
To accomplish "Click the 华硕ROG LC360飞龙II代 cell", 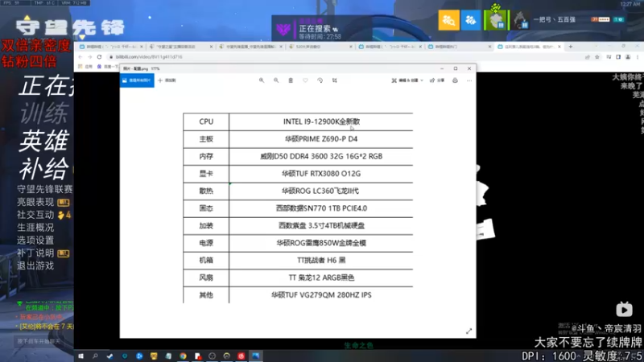I will coord(321,191).
